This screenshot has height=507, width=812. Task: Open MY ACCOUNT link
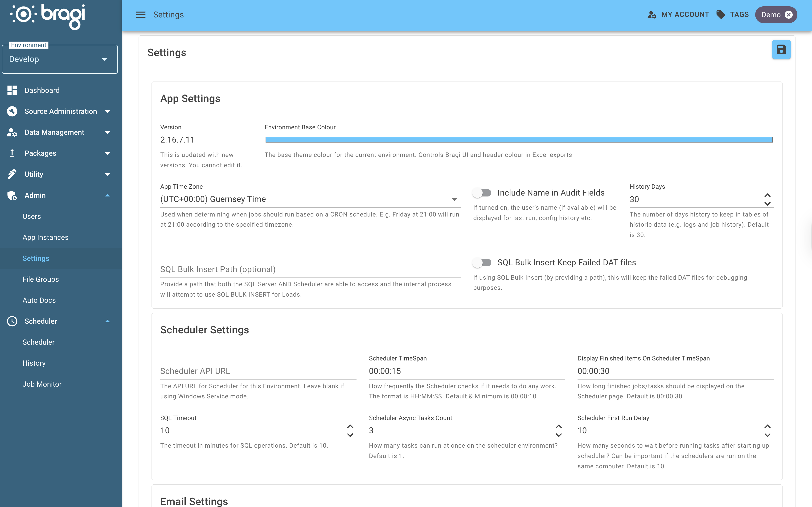click(x=685, y=15)
